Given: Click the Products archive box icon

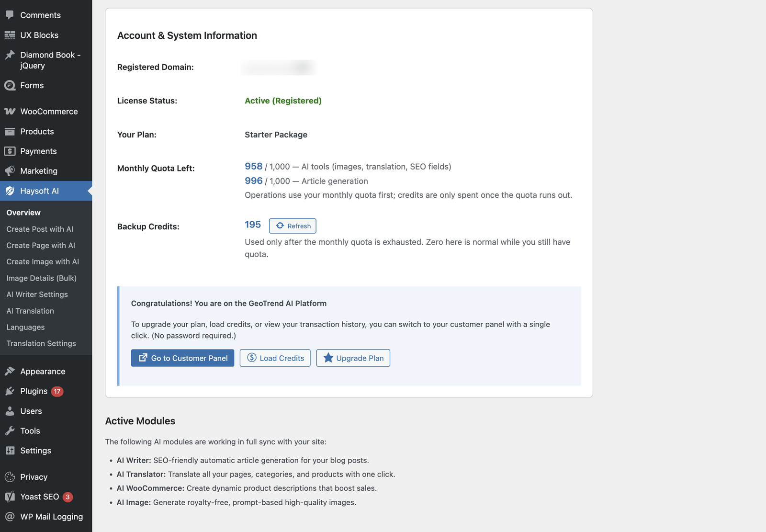Looking at the screenshot, I should coord(10,131).
